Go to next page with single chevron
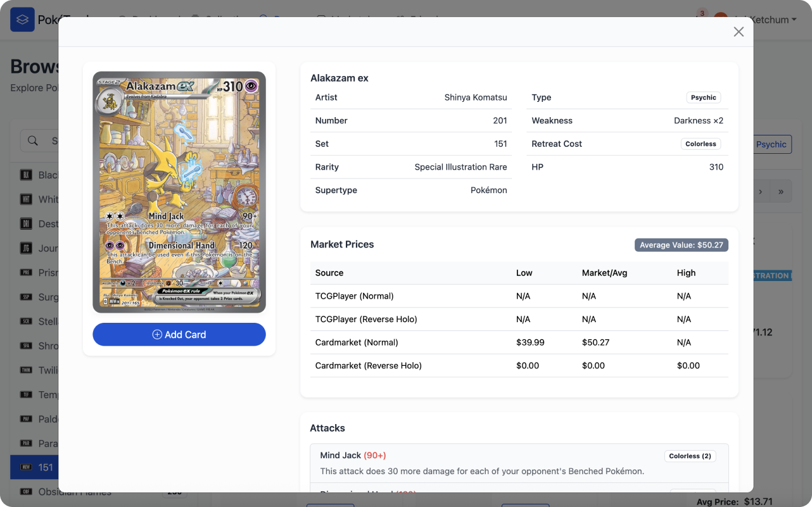The image size is (812, 507). pyautogui.click(x=761, y=191)
